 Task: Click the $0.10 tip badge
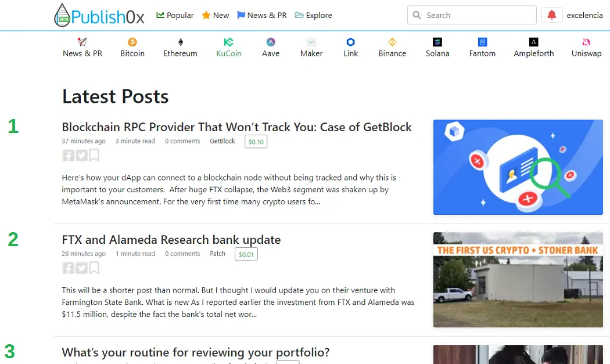tap(256, 142)
